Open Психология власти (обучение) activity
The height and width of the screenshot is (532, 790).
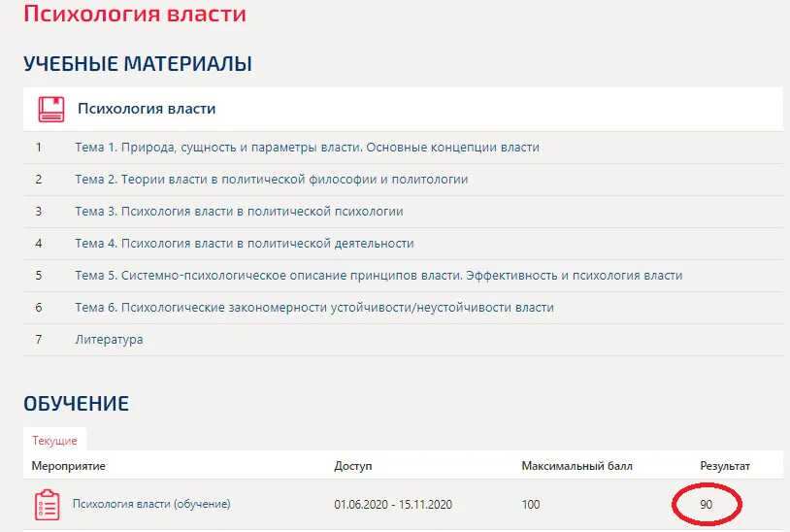pyautogui.click(x=151, y=504)
